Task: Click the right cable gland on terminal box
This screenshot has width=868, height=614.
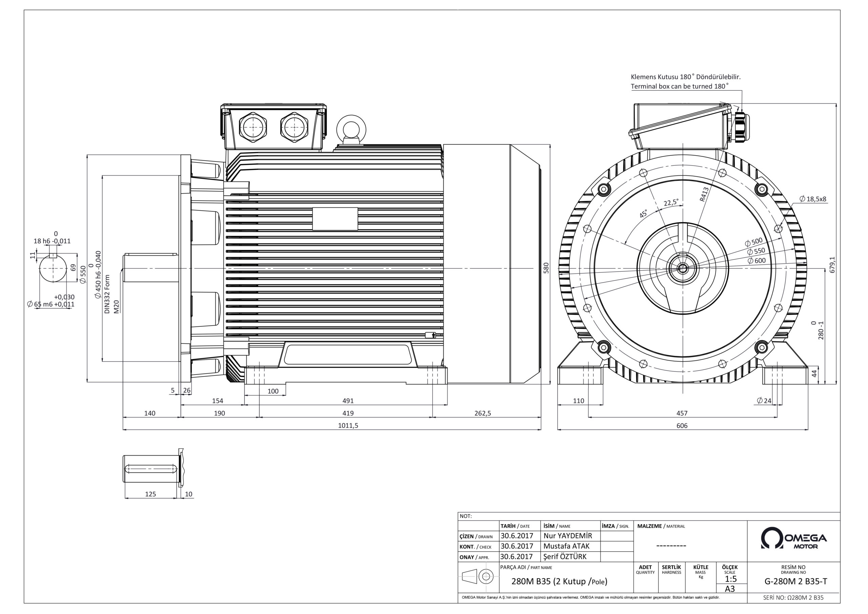Action: tap(294, 128)
